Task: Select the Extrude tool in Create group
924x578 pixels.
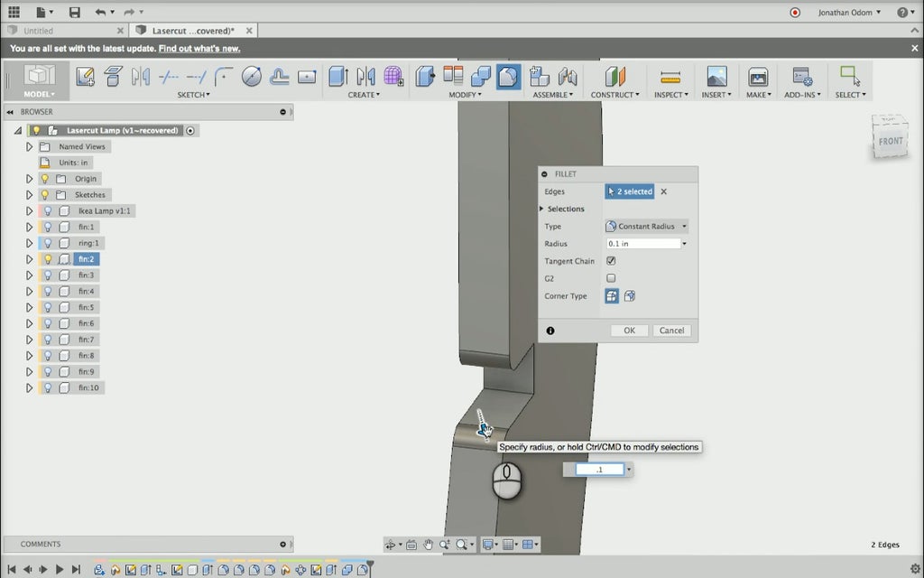Action: point(338,77)
